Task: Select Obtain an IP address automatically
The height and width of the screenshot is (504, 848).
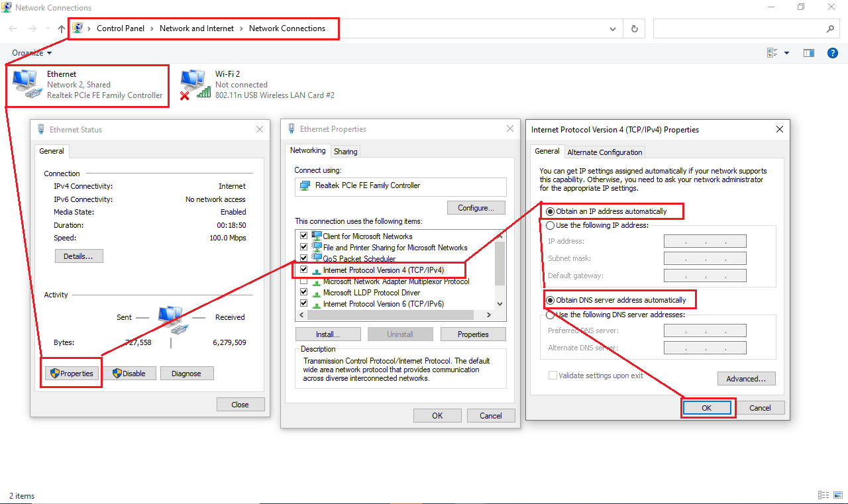Action: click(x=550, y=211)
